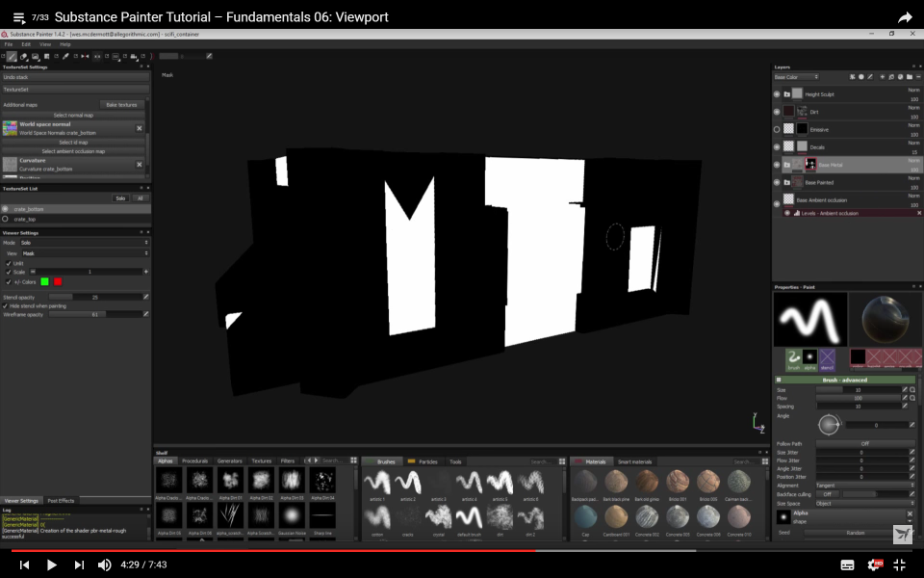924x578 pixels.
Task: Hide the Dirt layer
Action: click(x=777, y=112)
